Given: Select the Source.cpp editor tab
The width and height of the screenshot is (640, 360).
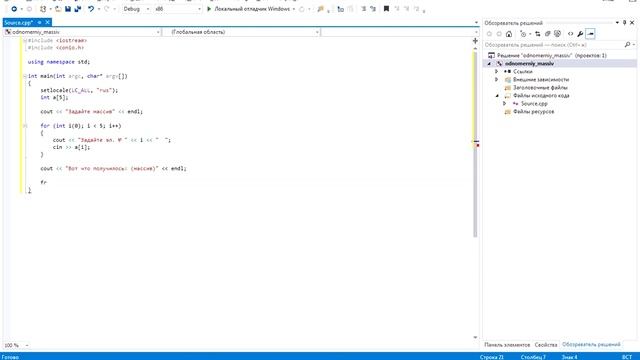Looking at the screenshot, I should coord(19,22).
